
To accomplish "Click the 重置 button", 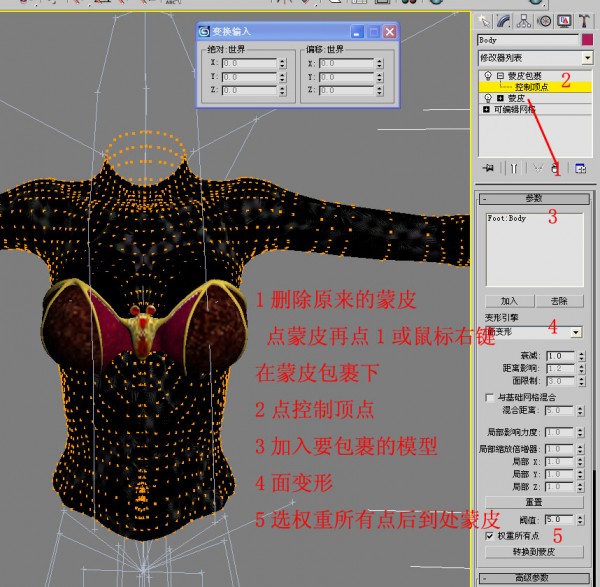I will [x=534, y=502].
